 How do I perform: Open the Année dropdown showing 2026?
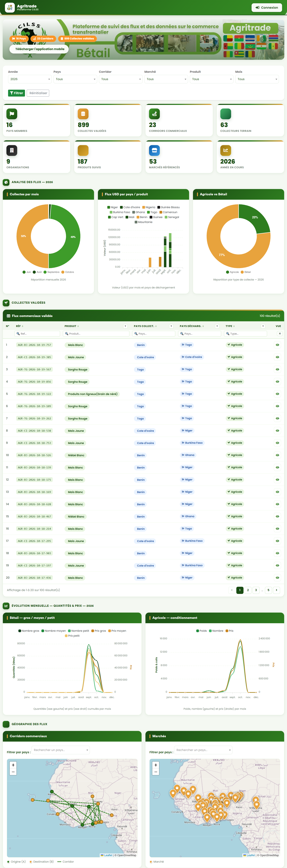coord(30,79)
